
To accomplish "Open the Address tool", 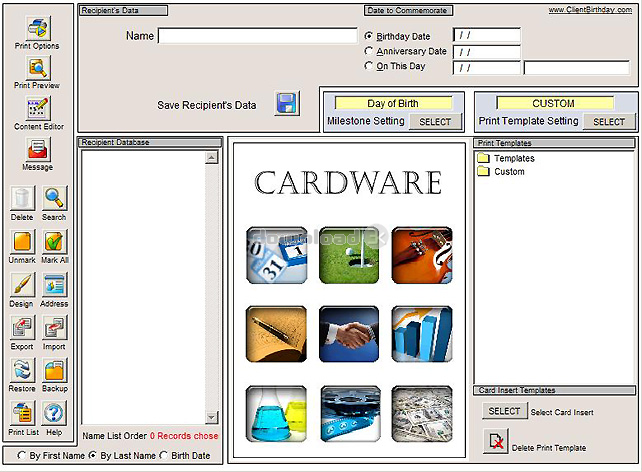I will coord(54,285).
